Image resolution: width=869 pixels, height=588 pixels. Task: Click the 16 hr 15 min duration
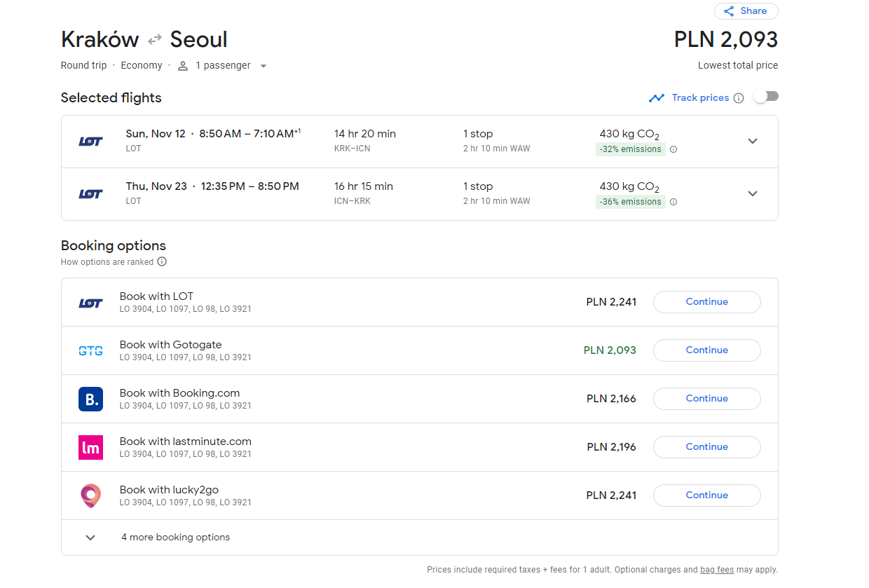[364, 186]
